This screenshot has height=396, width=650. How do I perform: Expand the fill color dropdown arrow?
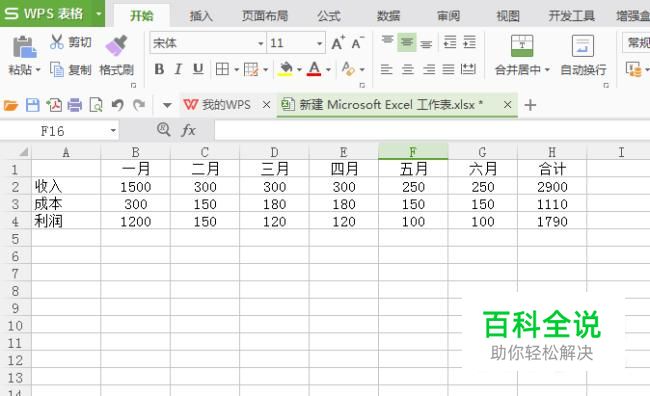(x=299, y=69)
